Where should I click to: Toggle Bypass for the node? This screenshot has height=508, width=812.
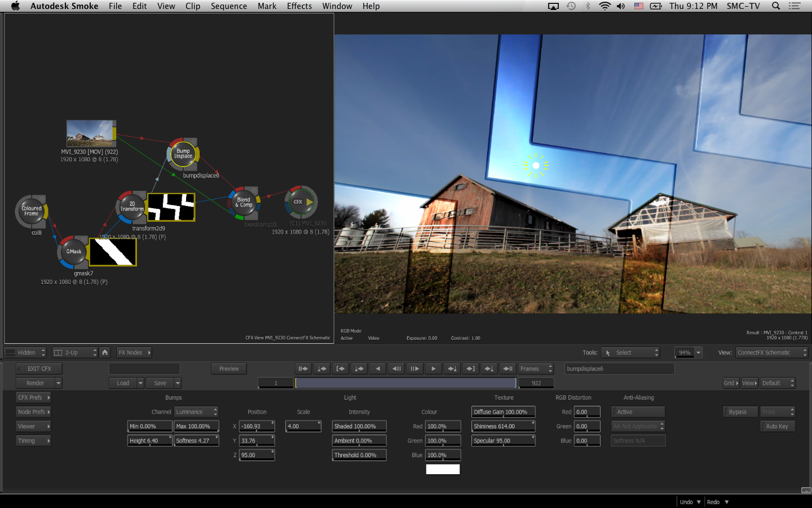tap(738, 412)
